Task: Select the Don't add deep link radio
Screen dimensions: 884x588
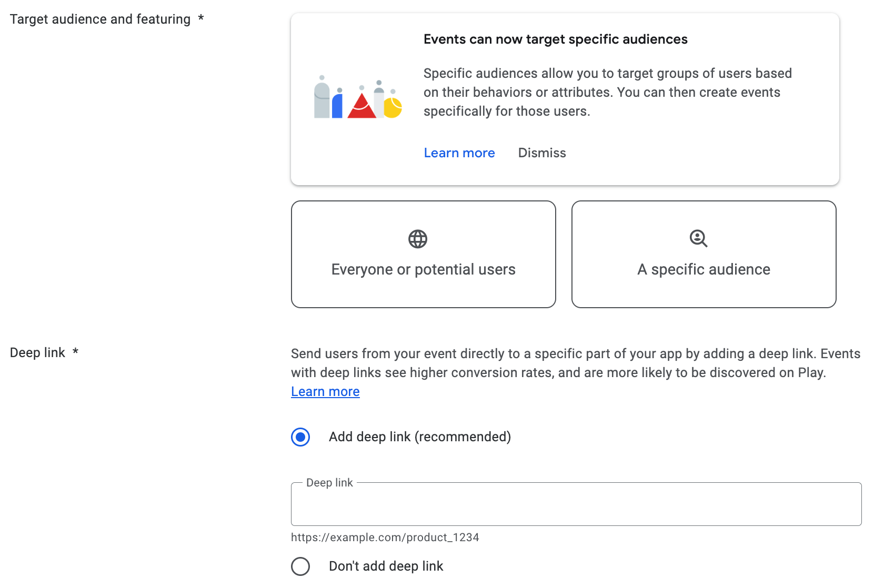Action: coord(300,566)
